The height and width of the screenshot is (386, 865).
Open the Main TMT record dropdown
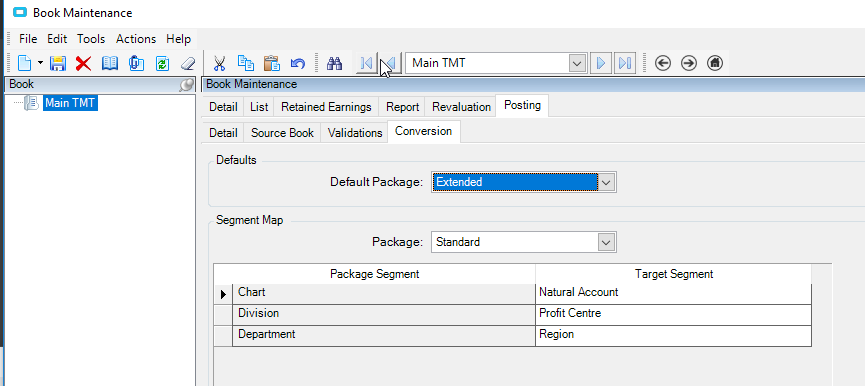(576, 63)
